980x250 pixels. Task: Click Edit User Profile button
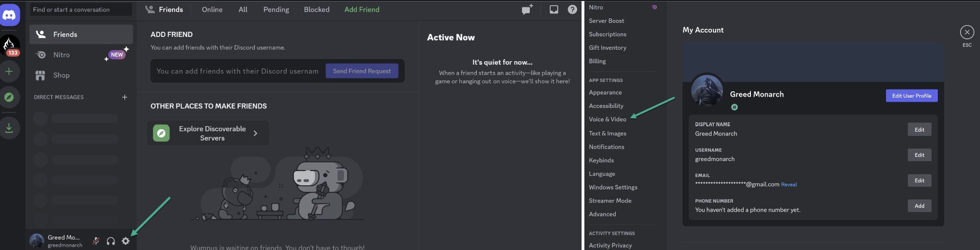click(x=911, y=96)
